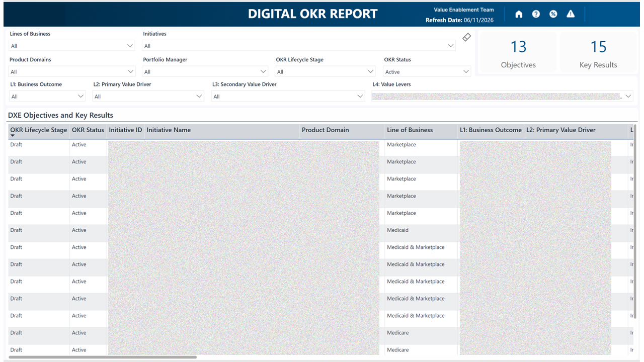Screen dimensions: 644x362
Task: Click the DXE Objectives and Key Results title
Action: coord(60,115)
